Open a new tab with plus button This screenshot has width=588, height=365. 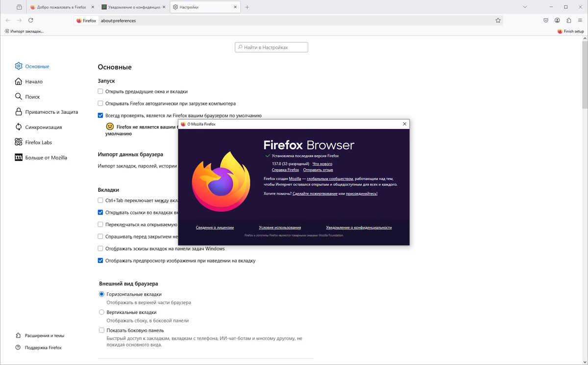tap(247, 7)
